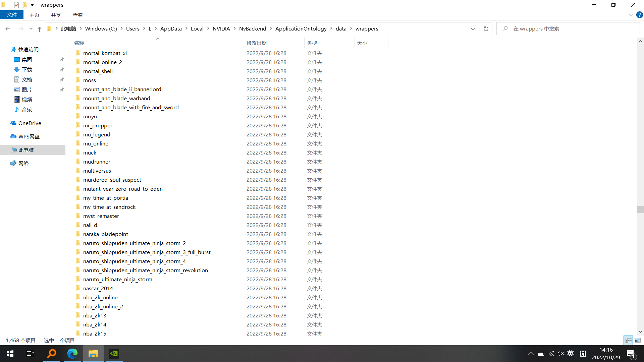This screenshot has height=362, width=644.
Task: Sort by the 名称 column header
Action: pos(158,43)
